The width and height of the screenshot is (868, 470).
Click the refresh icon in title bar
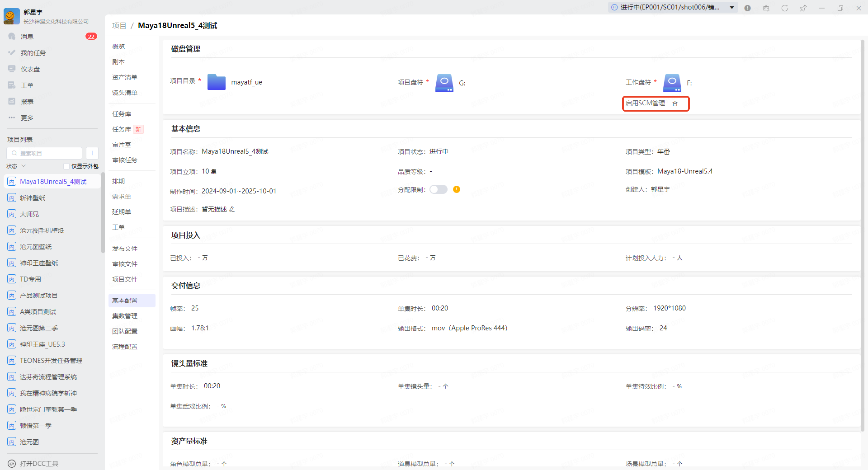pyautogui.click(x=784, y=8)
